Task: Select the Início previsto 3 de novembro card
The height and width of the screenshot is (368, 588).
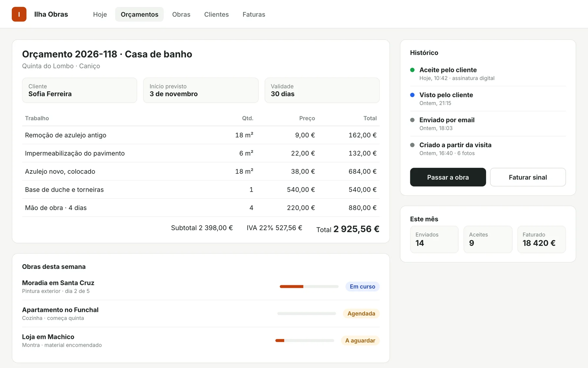Action: 201,90
